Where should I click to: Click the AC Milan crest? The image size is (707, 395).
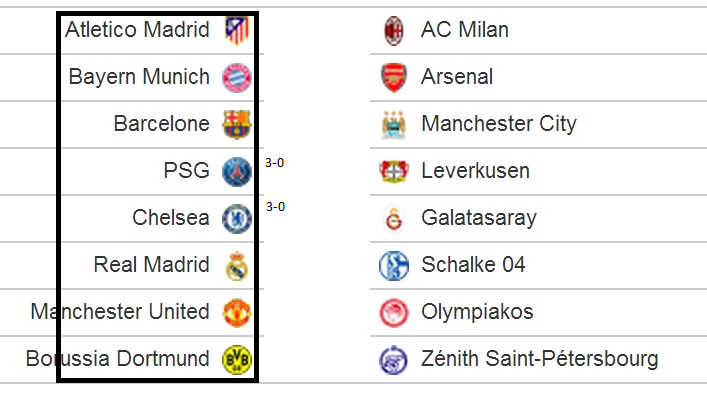[394, 31]
